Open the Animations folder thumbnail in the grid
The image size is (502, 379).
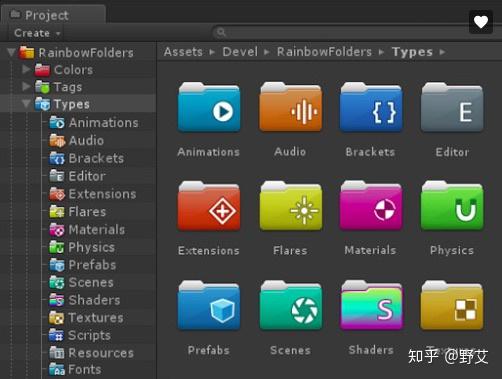[x=209, y=107]
